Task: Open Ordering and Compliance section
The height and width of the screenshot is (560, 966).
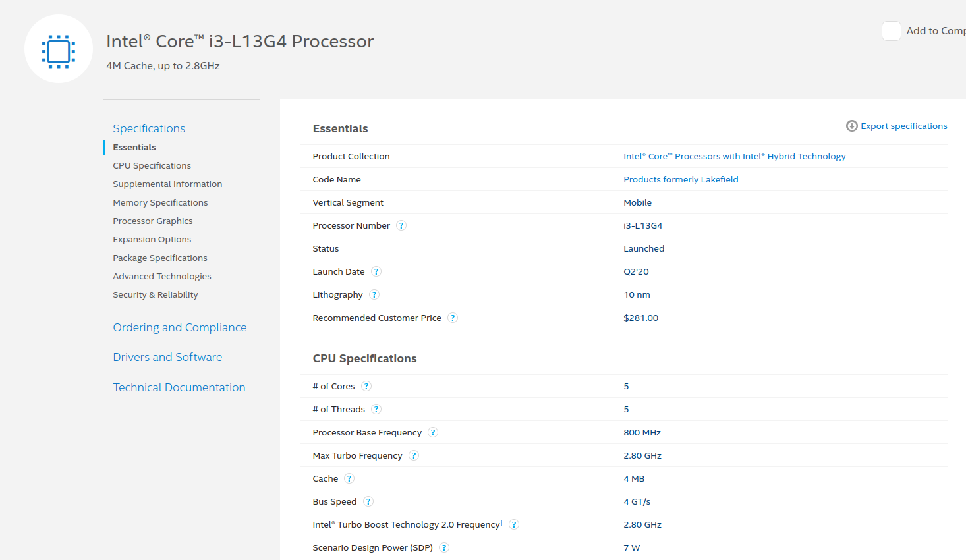Action: coord(179,327)
